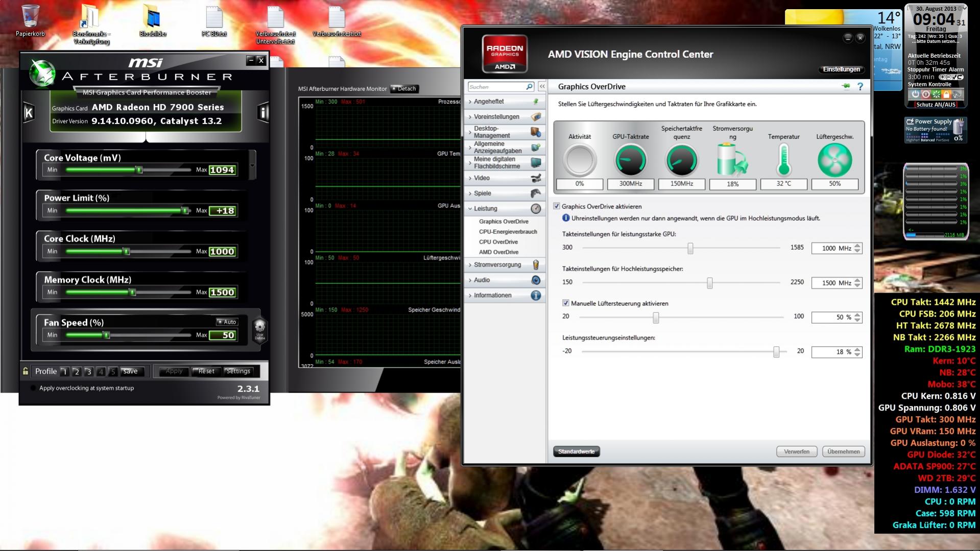This screenshot has height=551, width=980.
Task: Click the Lüftergeschw. fan icon
Action: tap(835, 160)
